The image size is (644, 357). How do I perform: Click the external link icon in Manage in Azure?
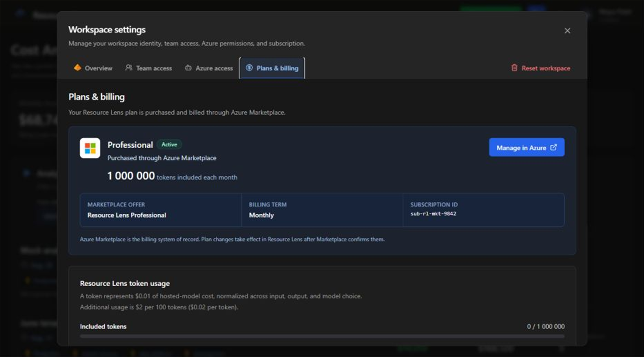[554, 147]
